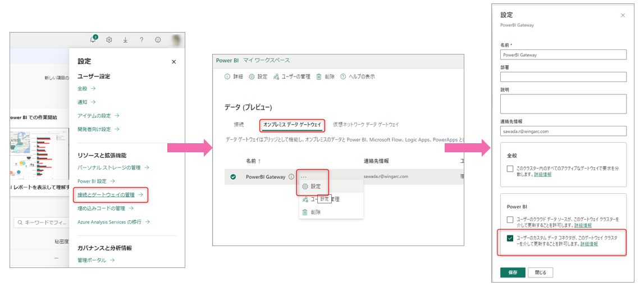
Task: Click the 連絡先情報 input field
Action: pyautogui.click(x=563, y=131)
